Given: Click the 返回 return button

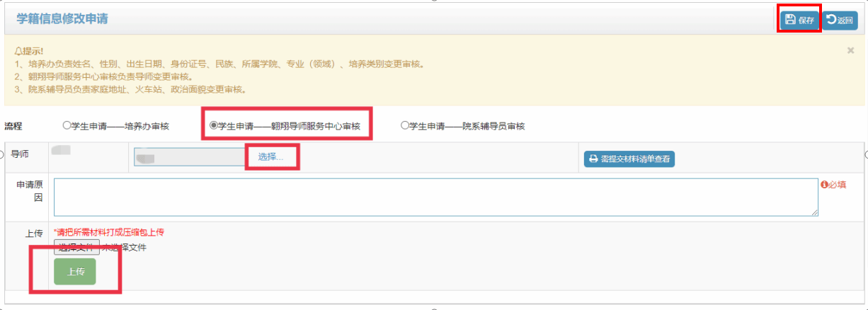Looking at the screenshot, I should pyautogui.click(x=840, y=20).
